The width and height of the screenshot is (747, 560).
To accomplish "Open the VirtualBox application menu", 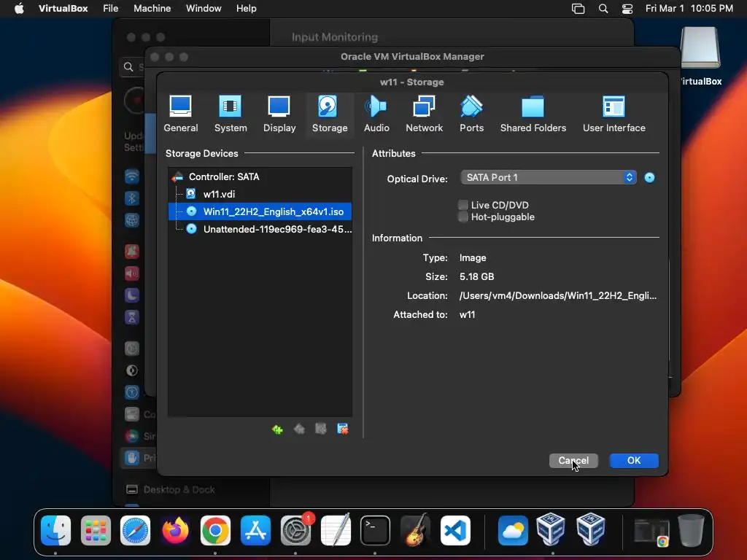I will pyautogui.click(x=63, y=9).
